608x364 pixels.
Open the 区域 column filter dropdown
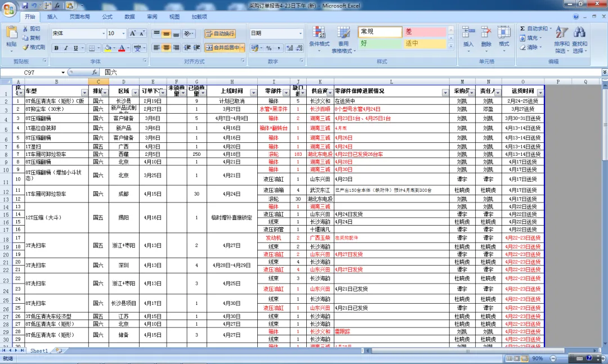coord(135,93)
